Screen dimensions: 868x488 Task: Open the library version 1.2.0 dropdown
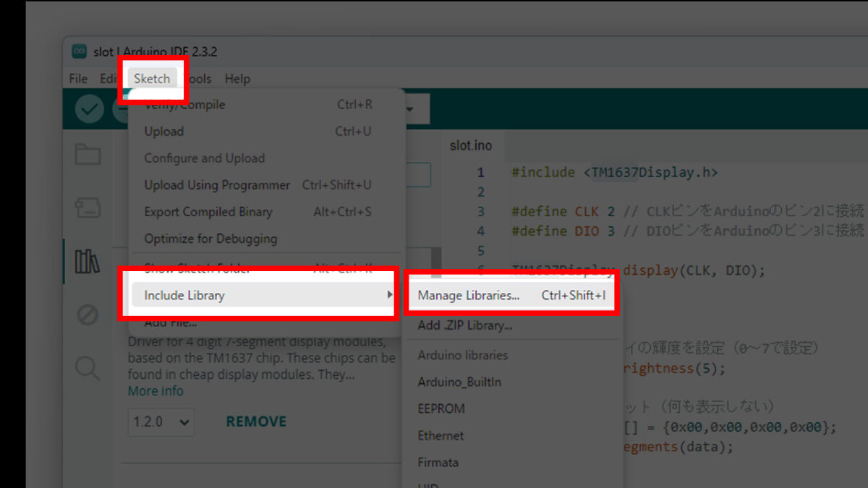(x=161, y=421)
